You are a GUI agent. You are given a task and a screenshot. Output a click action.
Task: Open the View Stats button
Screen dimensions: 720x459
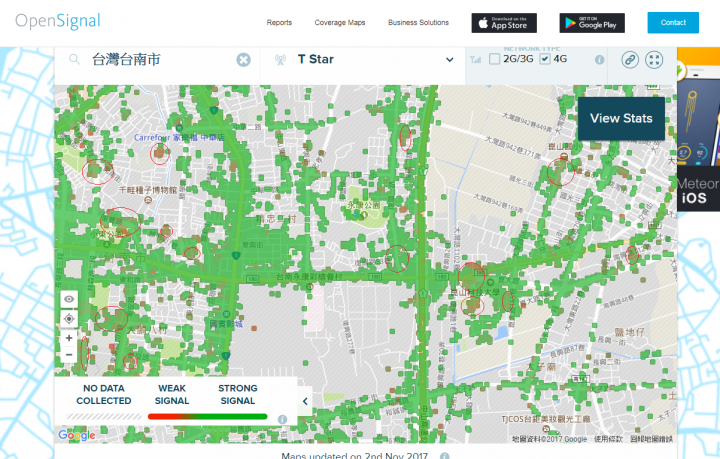621,118
